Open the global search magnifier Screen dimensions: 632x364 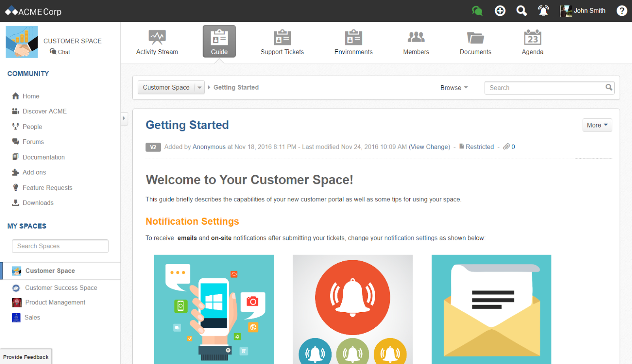[521, 11]
